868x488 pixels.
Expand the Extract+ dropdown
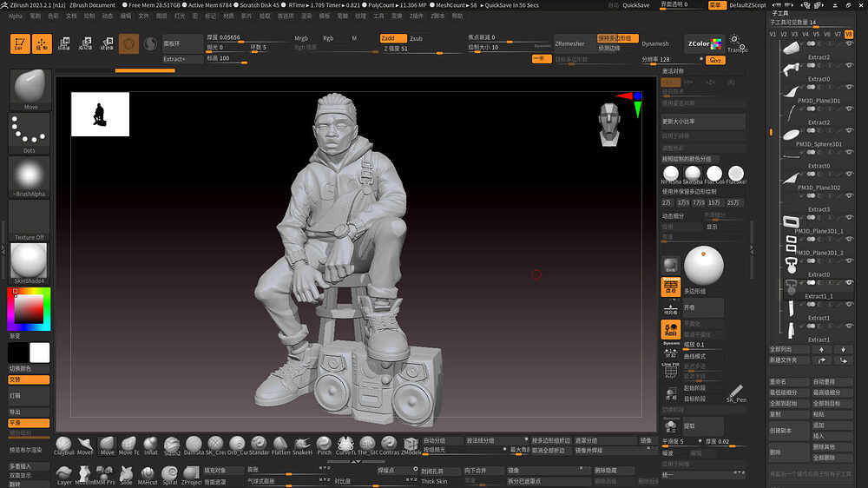click(182, 59)
